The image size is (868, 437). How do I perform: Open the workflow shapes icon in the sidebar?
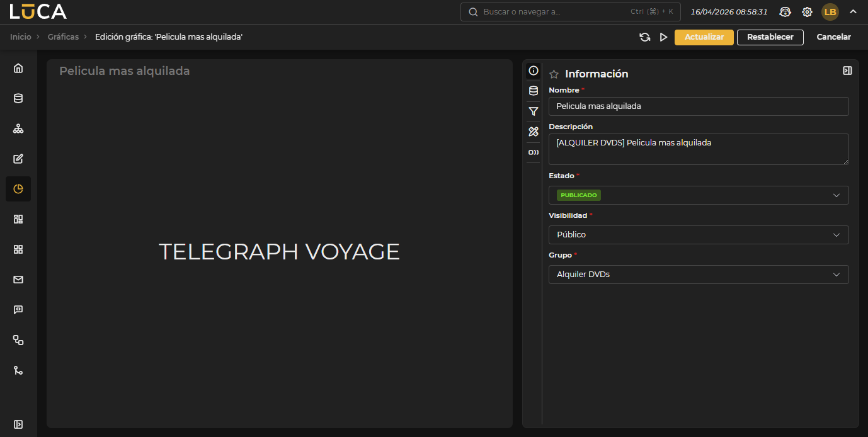[x=18, y=340]
